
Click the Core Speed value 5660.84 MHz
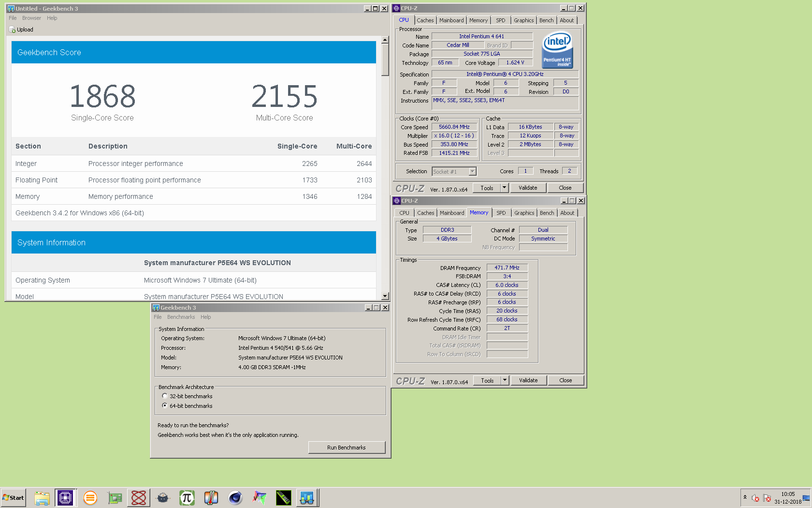[x=454, y=127]
